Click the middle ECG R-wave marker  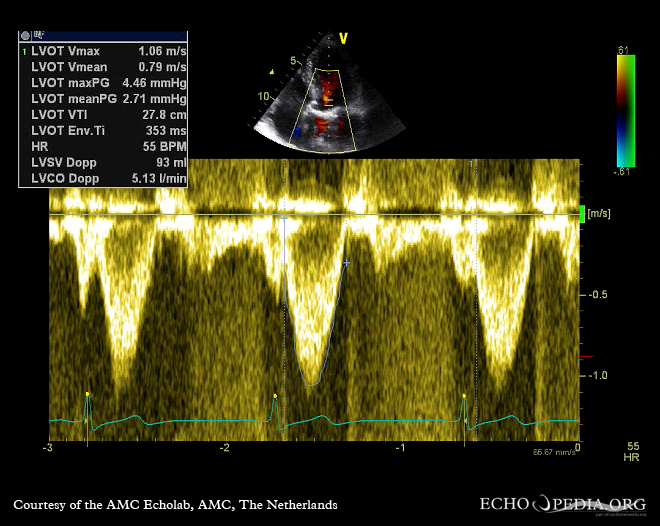coord(275,397)
